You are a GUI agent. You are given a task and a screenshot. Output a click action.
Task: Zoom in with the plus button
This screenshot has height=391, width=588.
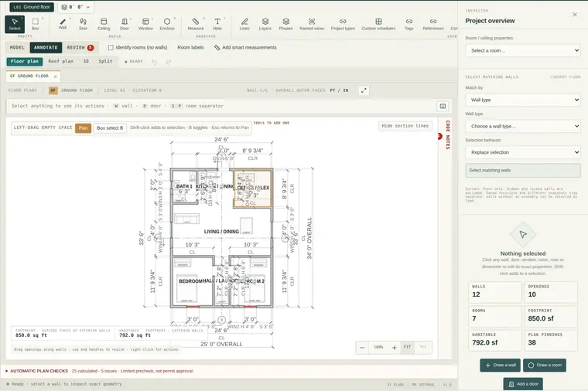pyautogui.click(x=394, y=348)
